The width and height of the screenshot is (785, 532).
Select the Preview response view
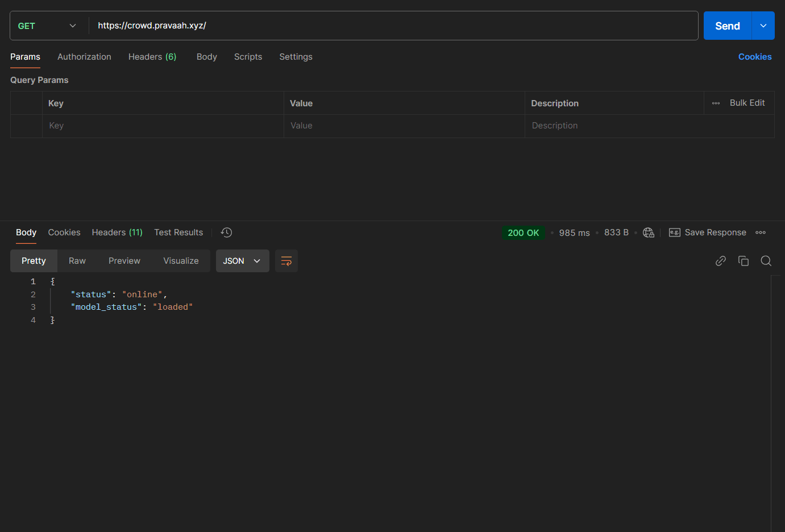[124, 261]
